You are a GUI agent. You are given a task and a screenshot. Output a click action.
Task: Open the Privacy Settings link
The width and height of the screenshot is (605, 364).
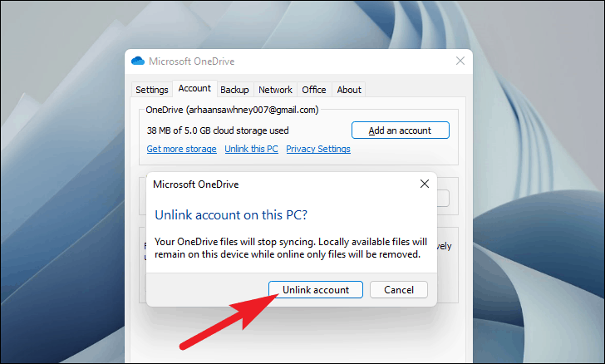[318, 149]
